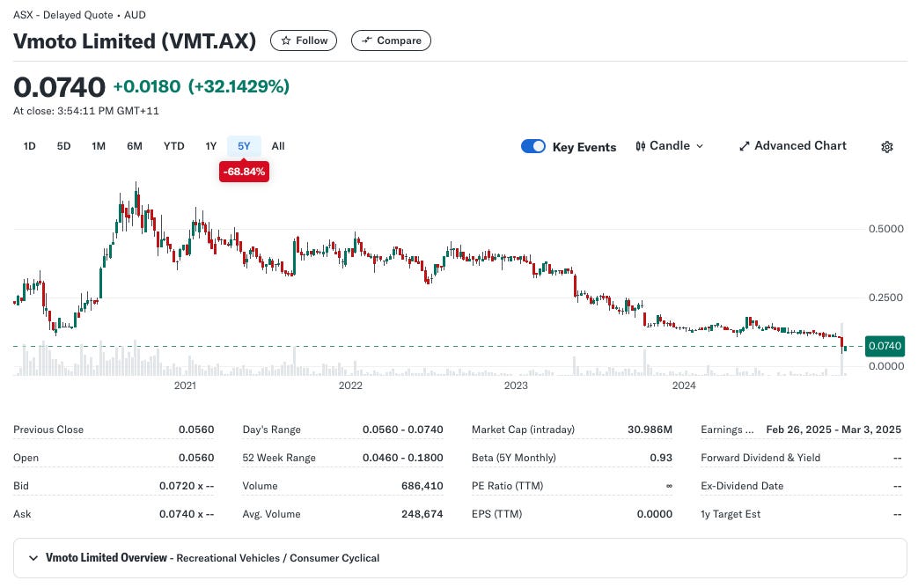Click the Ask value 0.0740 x --

(x=187, y=514)
